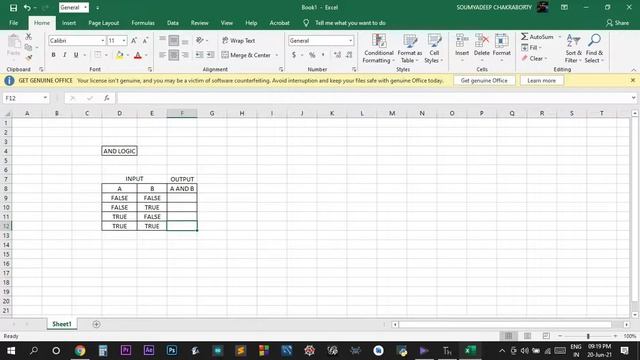Add a new sheet with plus

click(x=96, y=324)
